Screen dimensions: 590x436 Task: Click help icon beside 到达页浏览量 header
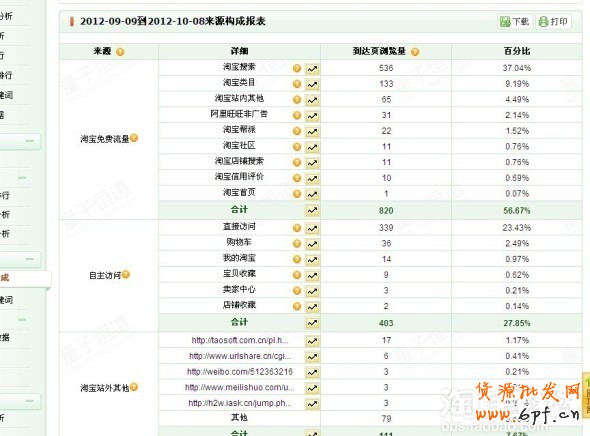tap(415, 52)
